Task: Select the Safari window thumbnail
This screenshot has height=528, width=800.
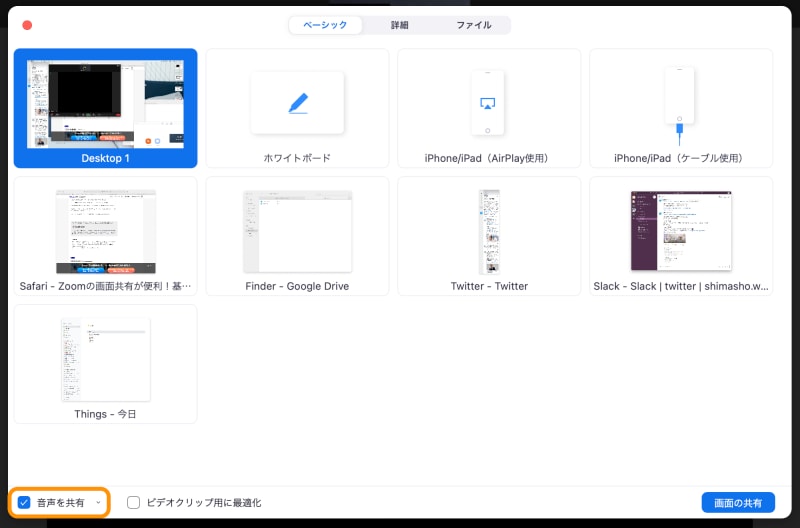Action: click(106, 232)
